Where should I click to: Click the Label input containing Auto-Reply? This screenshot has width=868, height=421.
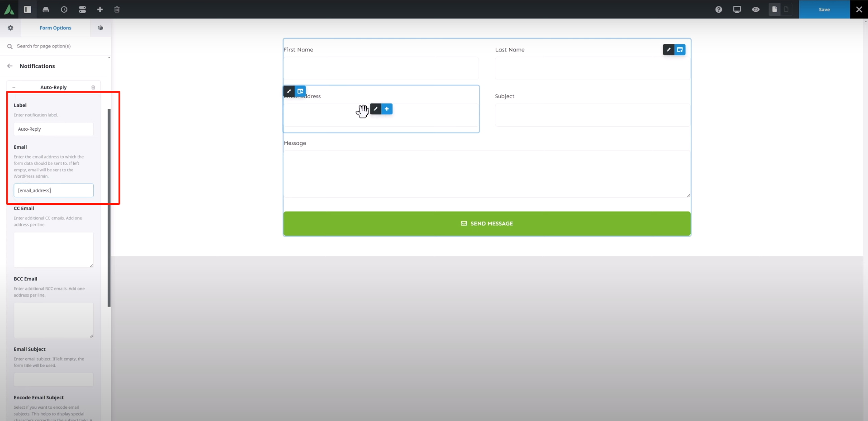click(x=53, y=129)
